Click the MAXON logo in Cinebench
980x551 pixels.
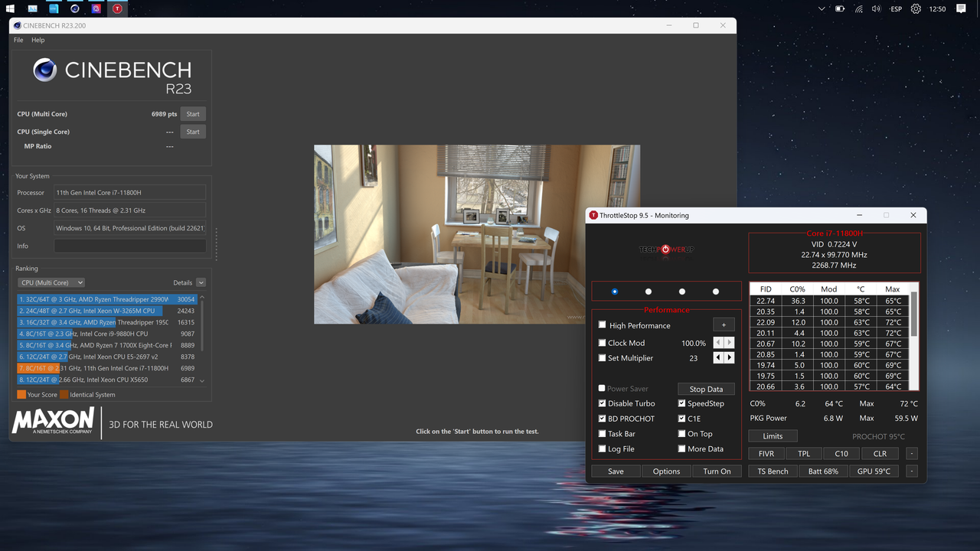point(53,421)
